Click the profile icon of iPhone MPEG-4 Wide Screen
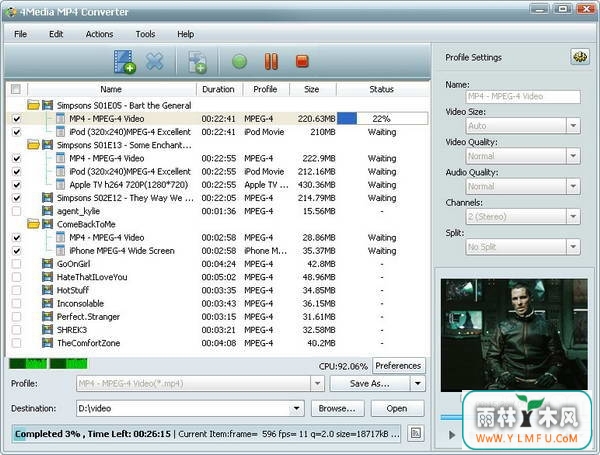600x455 pixels. pos(60,250)
